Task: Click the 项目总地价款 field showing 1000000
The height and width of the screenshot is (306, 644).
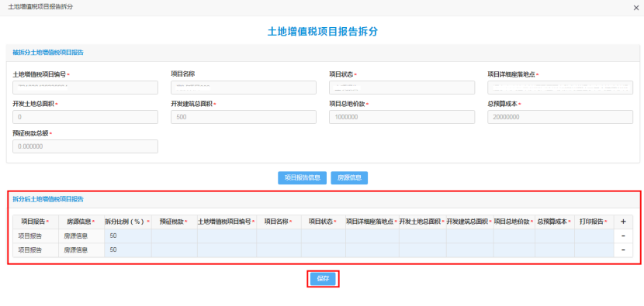Action: [x=402, y=117]
